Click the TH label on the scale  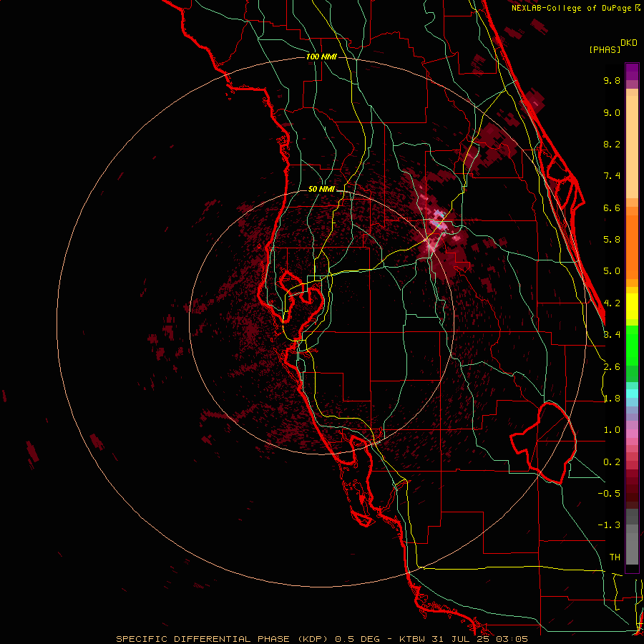[615, 557]
